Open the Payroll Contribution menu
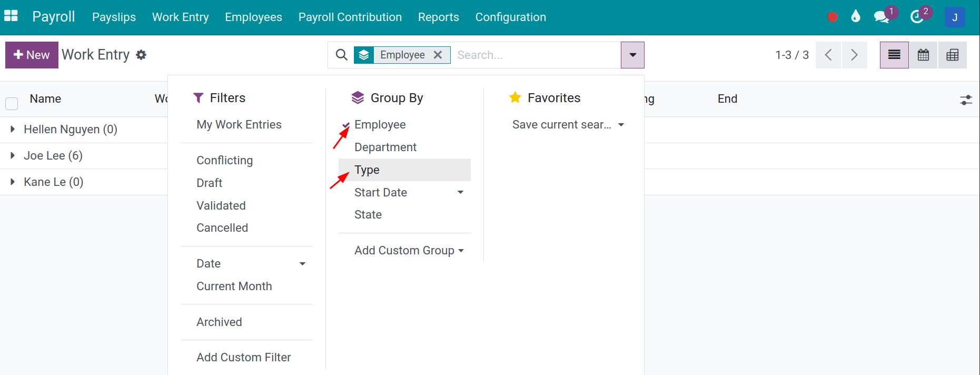The width and height of the screenshot is (980, 375). (x=350, y=17)
